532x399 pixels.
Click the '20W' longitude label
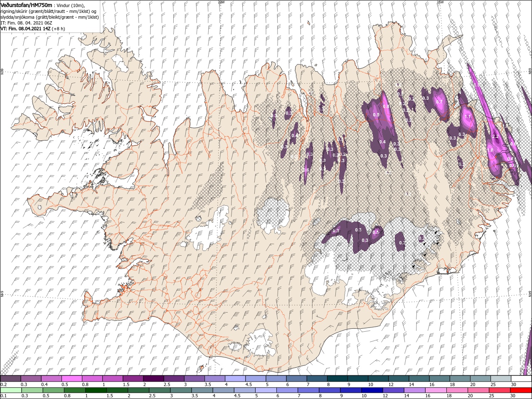[x=221, y=2]
